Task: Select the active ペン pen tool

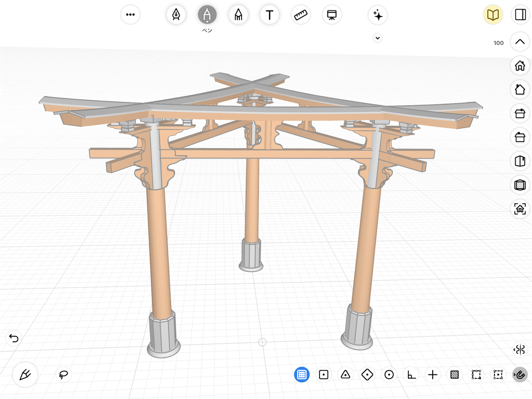Action: tap(207, 15)
